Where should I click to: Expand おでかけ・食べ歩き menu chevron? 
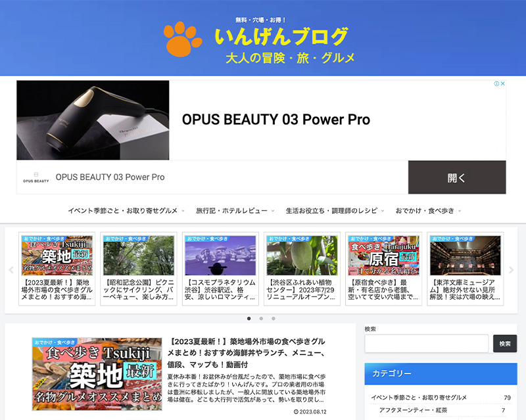(x=460, y=211)
